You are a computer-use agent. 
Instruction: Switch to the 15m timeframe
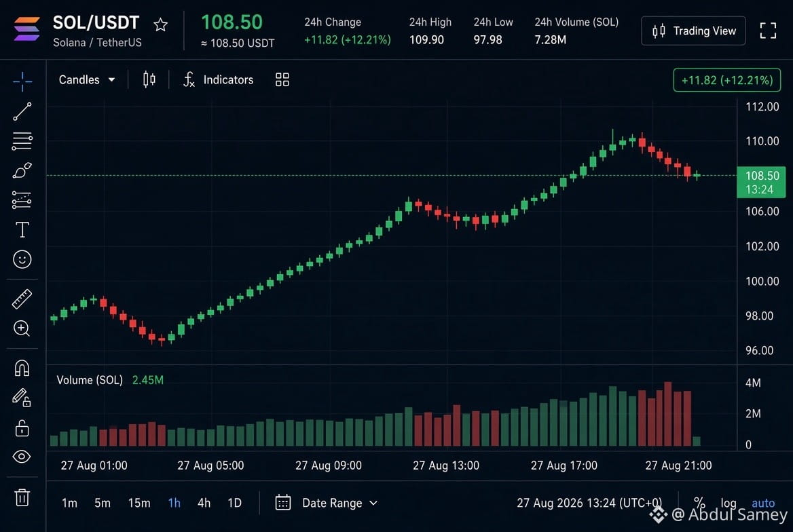click(x=139, y=503)
